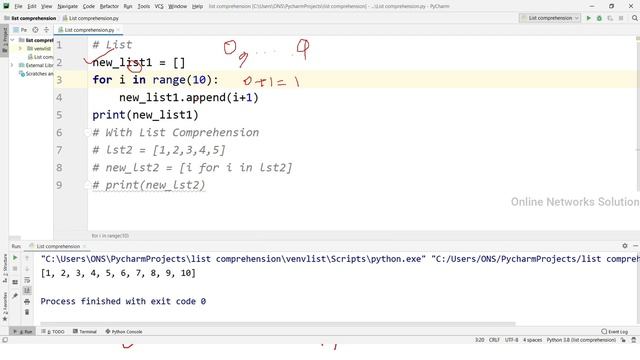Open Terminal tool window tab
Viewport: 640px width, 360px height.
point(84,331)
